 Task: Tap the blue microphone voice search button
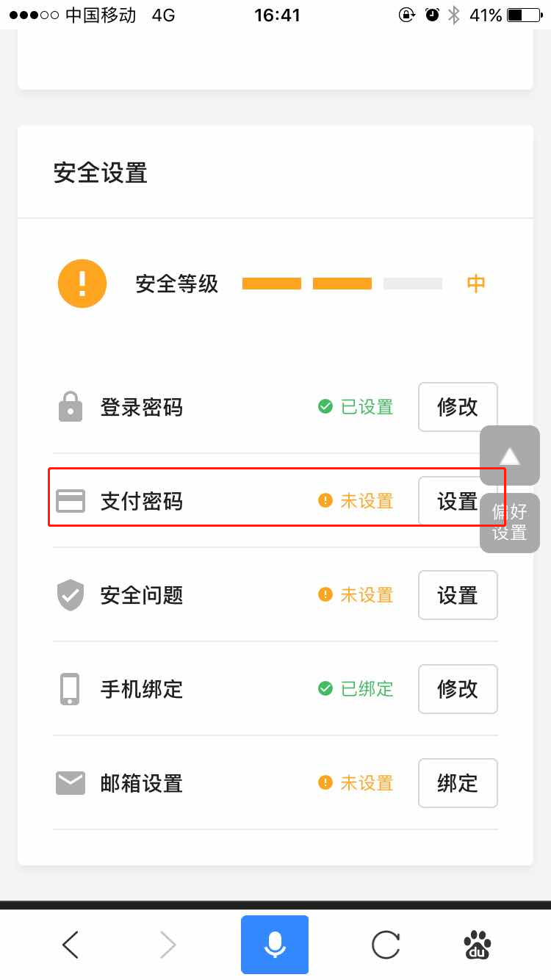point(275,945)
